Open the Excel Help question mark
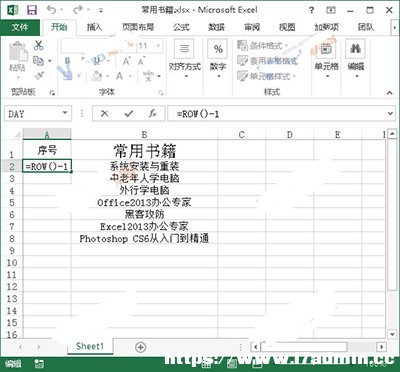 click(x=311, y=10)
